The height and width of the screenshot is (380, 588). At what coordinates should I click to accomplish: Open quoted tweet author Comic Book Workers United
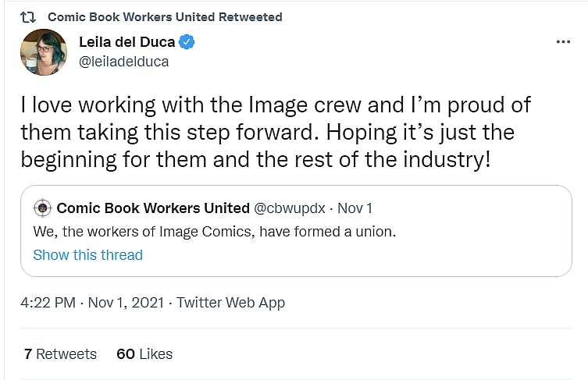(x=153, y=208)
